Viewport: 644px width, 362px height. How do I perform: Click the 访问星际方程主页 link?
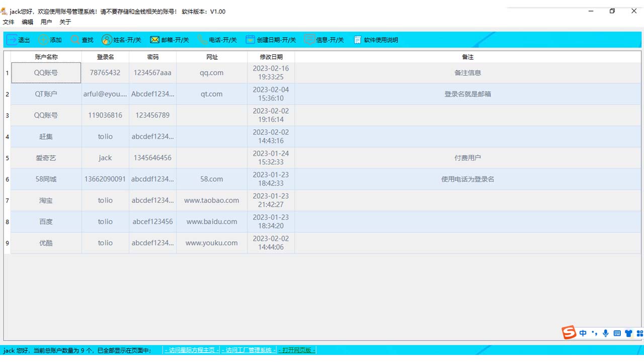(x=191, y=350)
